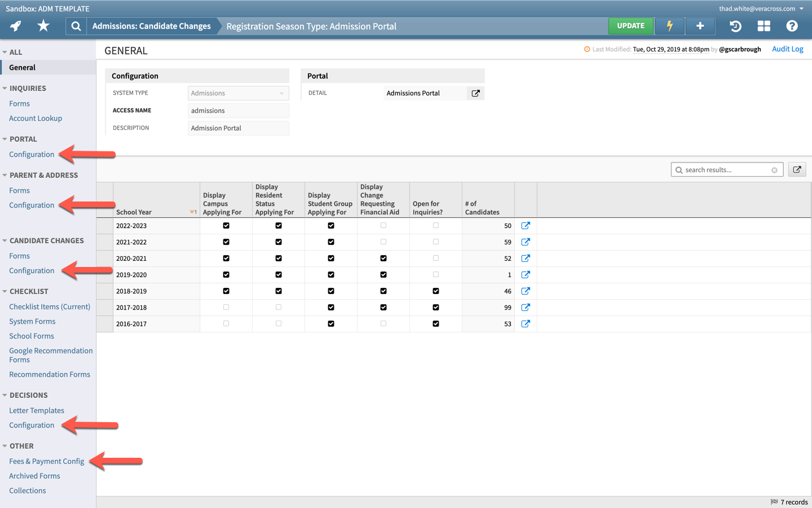Open the System Type dropdown
812x508 pixels.
tap(280, 93)
